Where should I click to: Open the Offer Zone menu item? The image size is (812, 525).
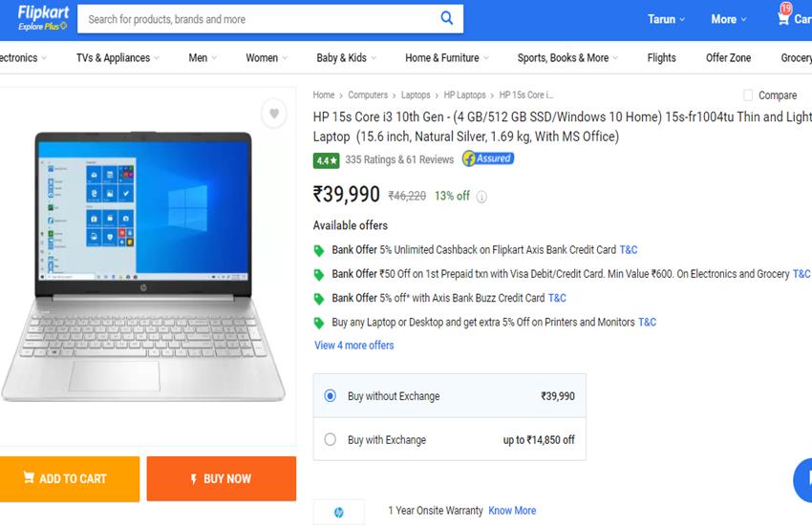pos(728,58)
